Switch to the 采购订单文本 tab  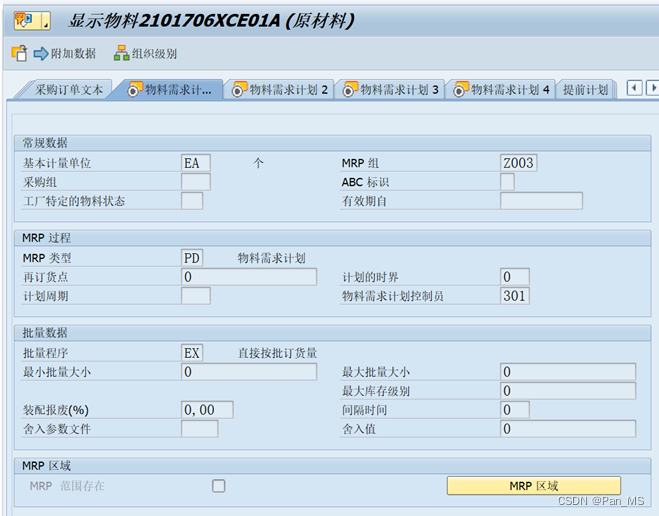click(69, 90)
